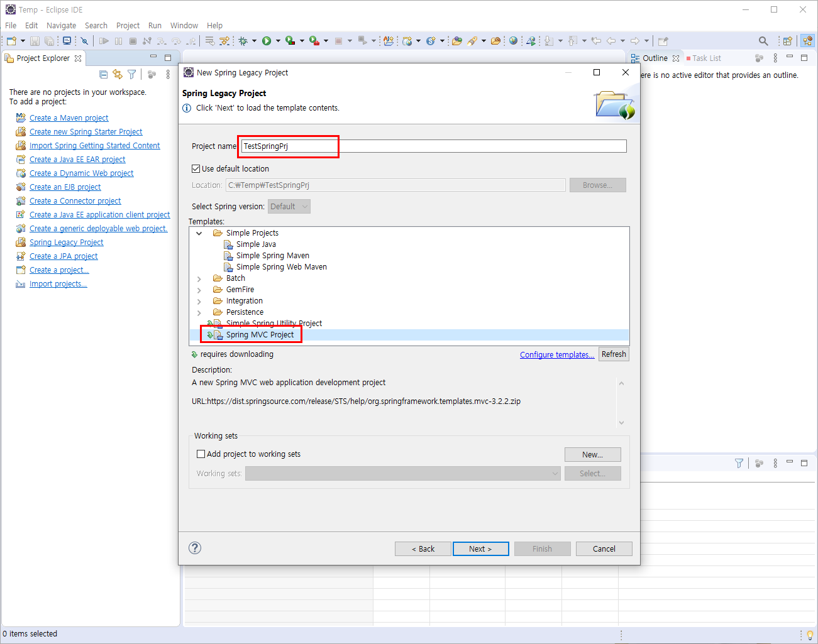Click the Debug bug icon

[243, 41]
